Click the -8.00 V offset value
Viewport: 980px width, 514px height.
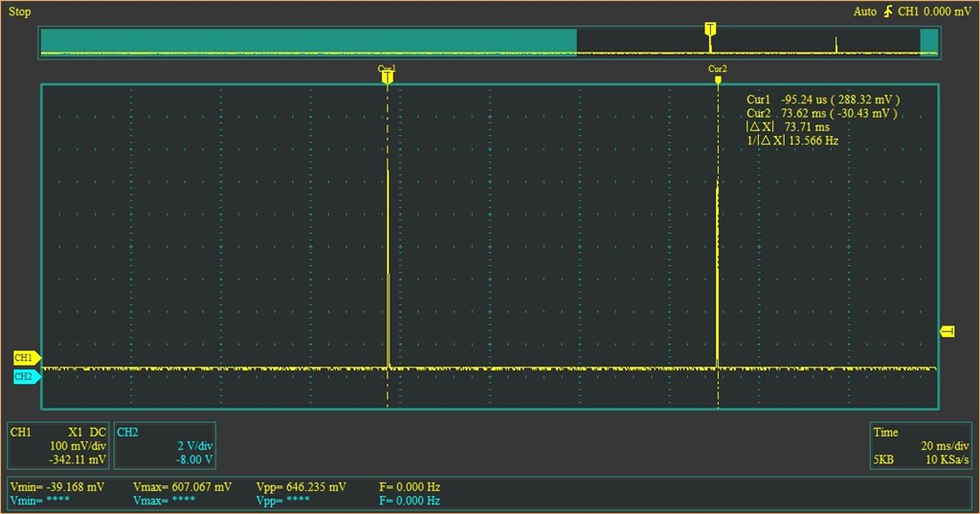[x=195, y=459]
